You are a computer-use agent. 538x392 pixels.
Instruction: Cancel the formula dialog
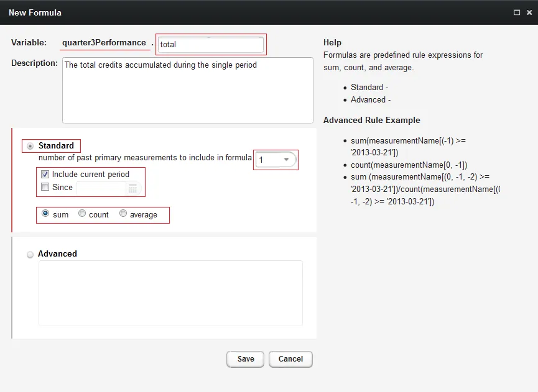(x=290, y=359)
